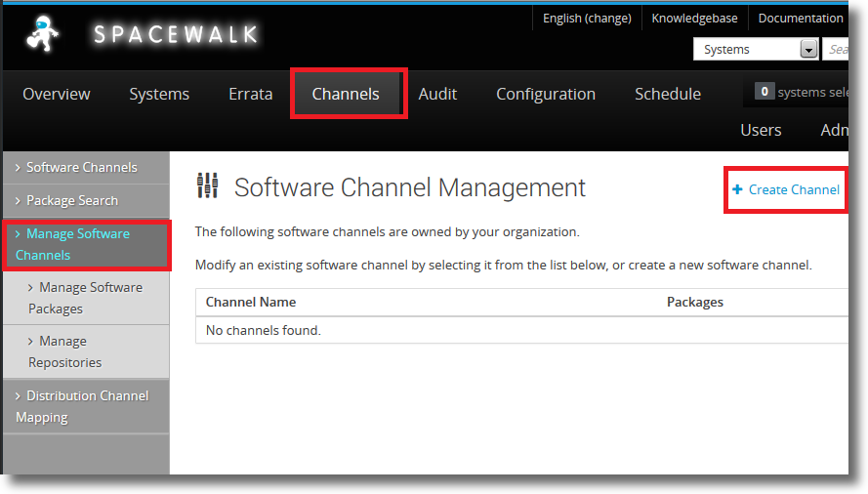Open Manage Repositories in the sidebar
Viewport: 868px width, 494px height.
(86, 351)
